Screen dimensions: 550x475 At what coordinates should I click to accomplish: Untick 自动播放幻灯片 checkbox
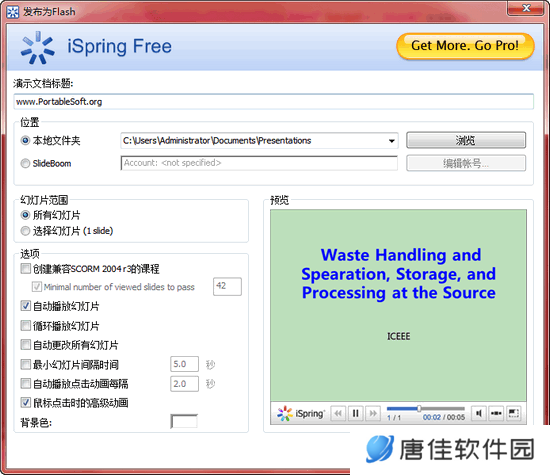[x=25, y=306]
